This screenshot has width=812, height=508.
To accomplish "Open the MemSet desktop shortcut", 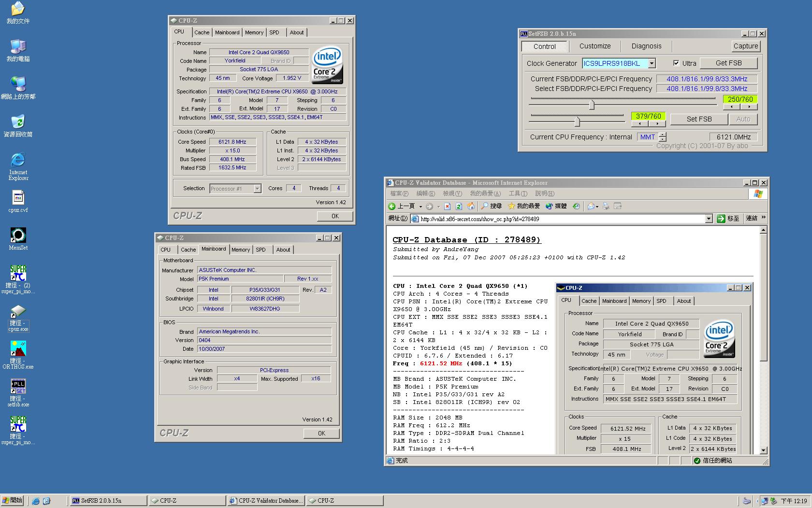I will point(18,239).
